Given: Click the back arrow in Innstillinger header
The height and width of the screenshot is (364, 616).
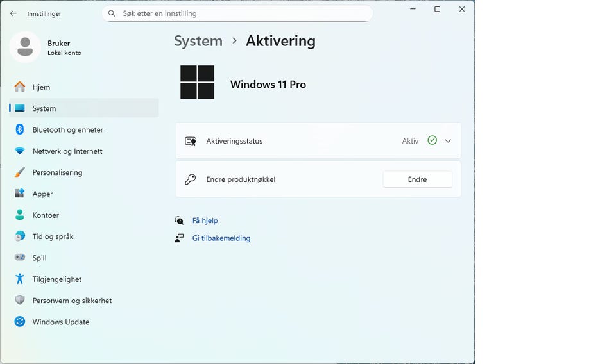Looking at the screenshot, I should point(13,13).
